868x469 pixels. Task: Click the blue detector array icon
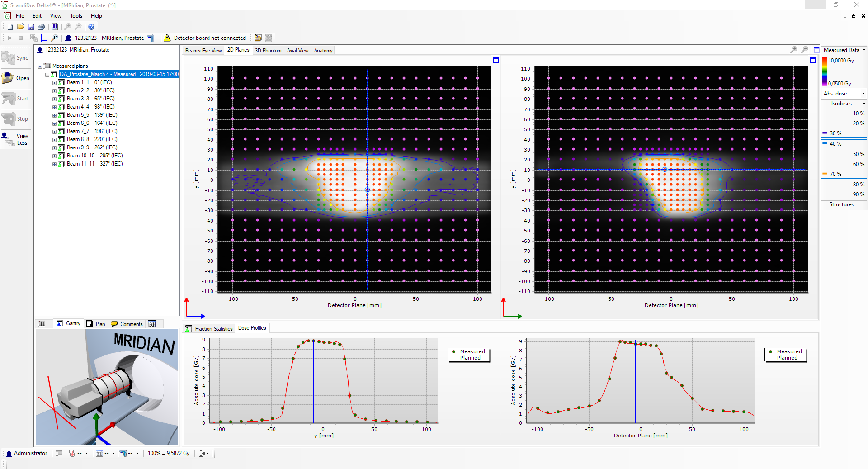click(x=44, y=38)
